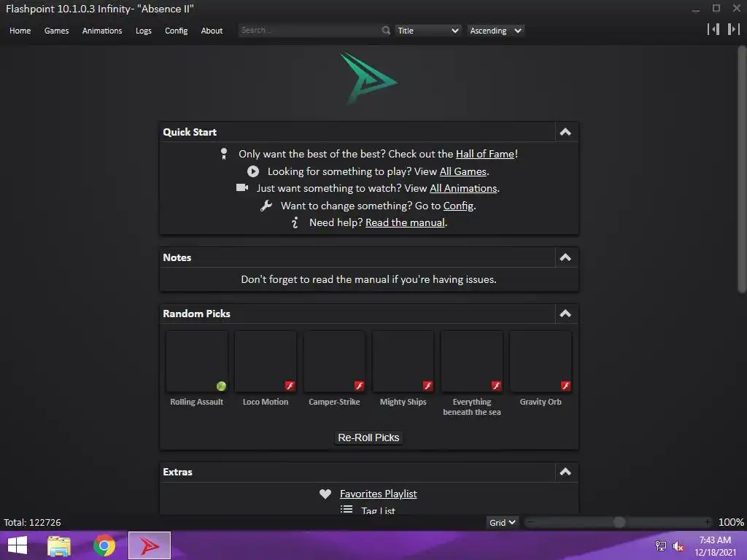Go to the Home tab
Image resolution: width=747 pixels, height=560 pixels.
point(20,31)
